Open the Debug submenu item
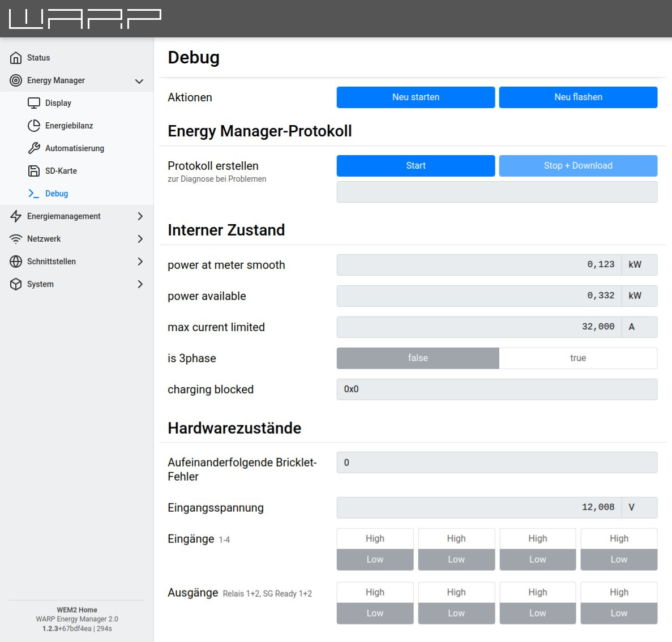Image resolution: width=672 pixels, height=642 pixels. 56,194
